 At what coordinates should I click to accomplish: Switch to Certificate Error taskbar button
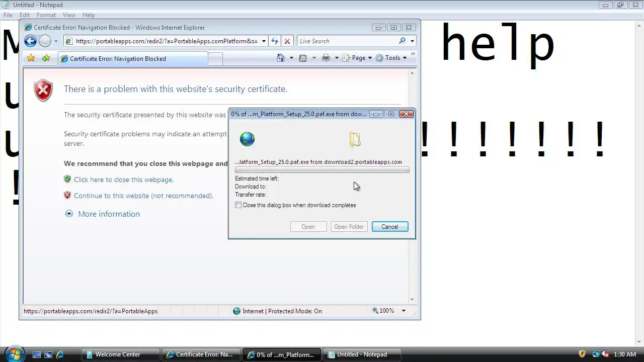click(201, 354)
